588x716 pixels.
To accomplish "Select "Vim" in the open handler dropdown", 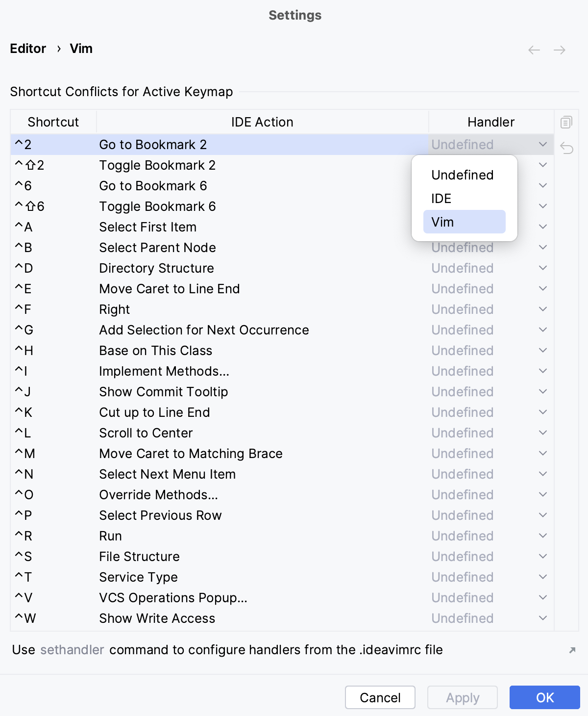I will pos(464,222).
